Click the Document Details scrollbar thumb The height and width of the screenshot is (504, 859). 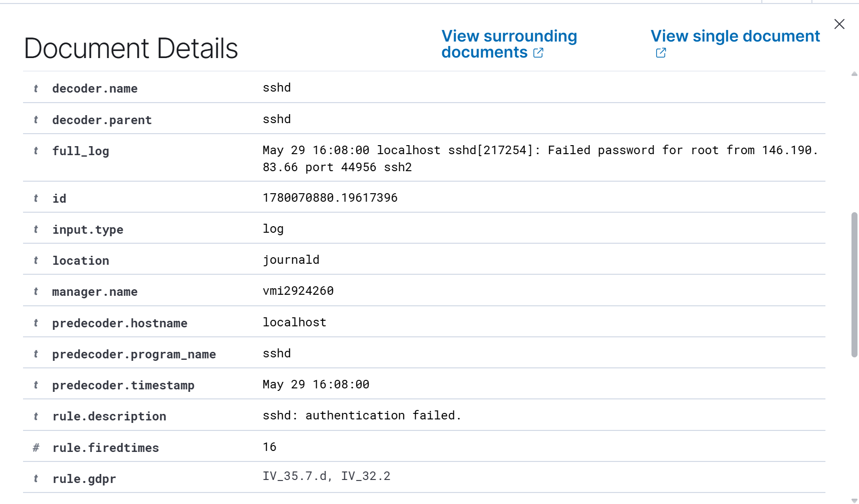[x=854, y=285]
